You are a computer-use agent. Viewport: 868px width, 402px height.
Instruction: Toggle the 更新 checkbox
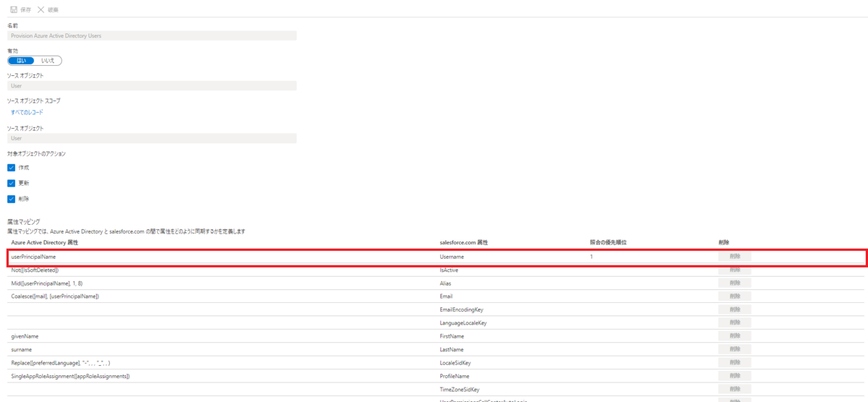(x=12, y=183)
